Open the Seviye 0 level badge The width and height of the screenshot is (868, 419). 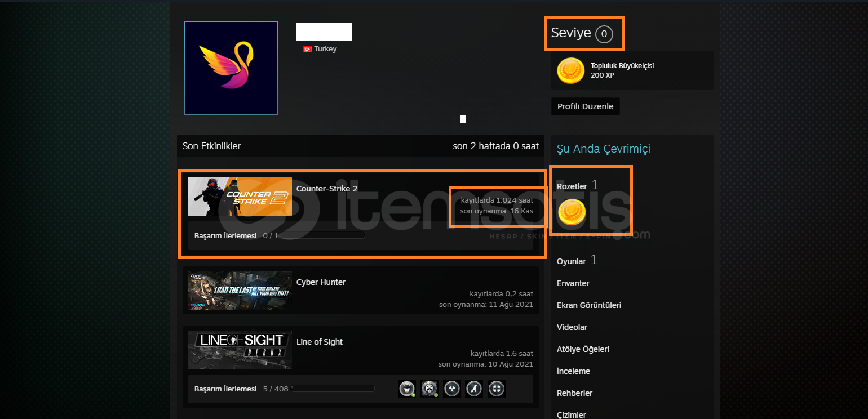582,33
